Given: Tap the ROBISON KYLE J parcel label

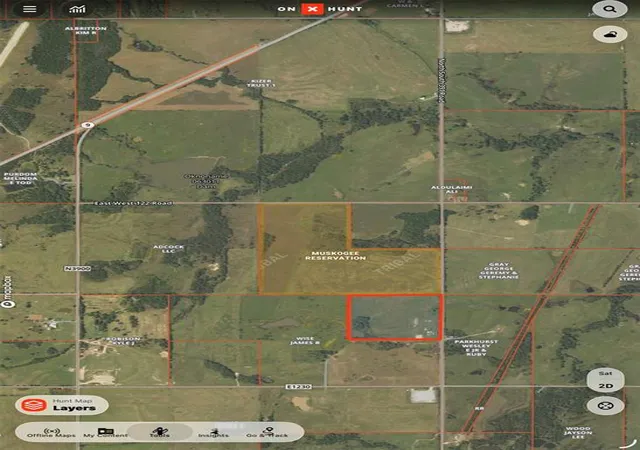Looking at the screenshot, I should [x=123, y=341].
